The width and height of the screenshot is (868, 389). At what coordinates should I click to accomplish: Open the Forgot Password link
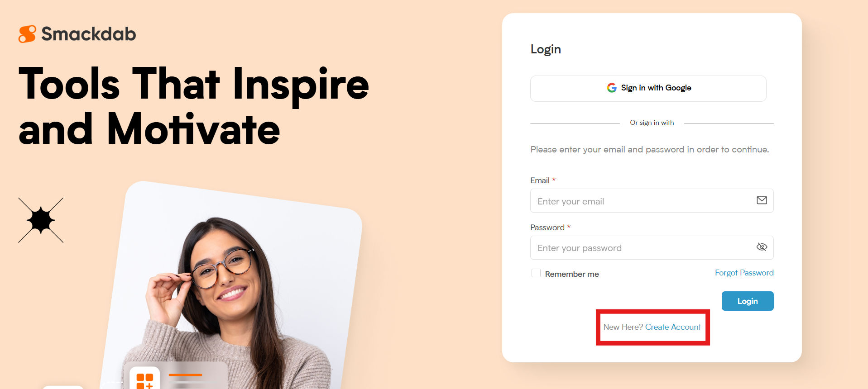744,273
